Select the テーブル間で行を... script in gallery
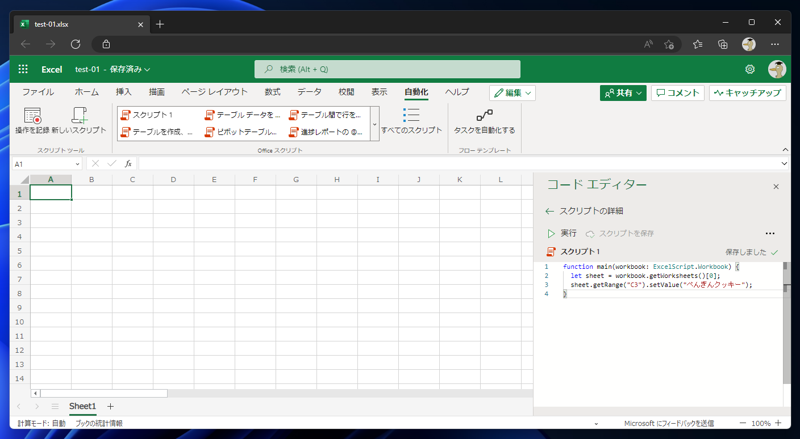 click(x=326, y=115)
